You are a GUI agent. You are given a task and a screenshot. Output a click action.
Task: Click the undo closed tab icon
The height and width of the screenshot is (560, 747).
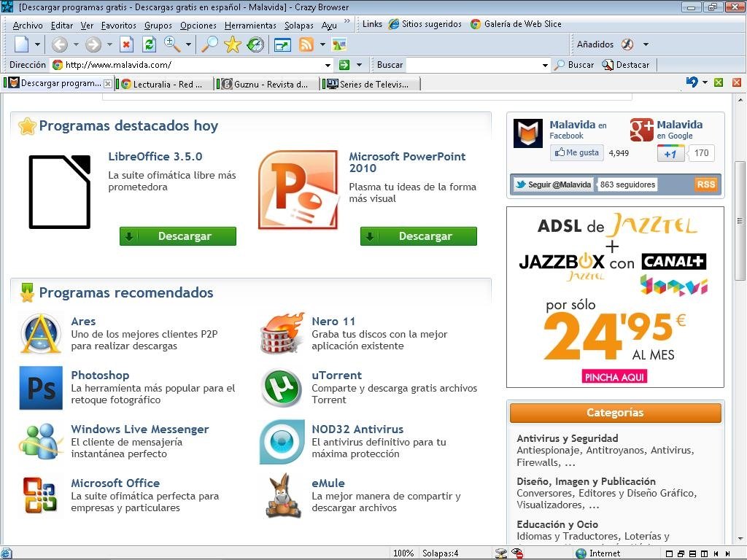pos(692,82)
